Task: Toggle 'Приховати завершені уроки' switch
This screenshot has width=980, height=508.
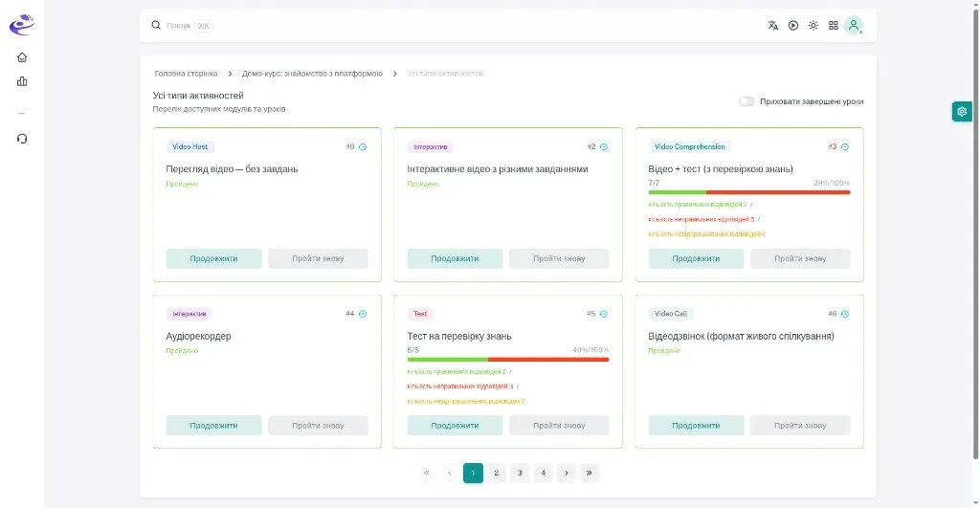Action: pos(746,101)
